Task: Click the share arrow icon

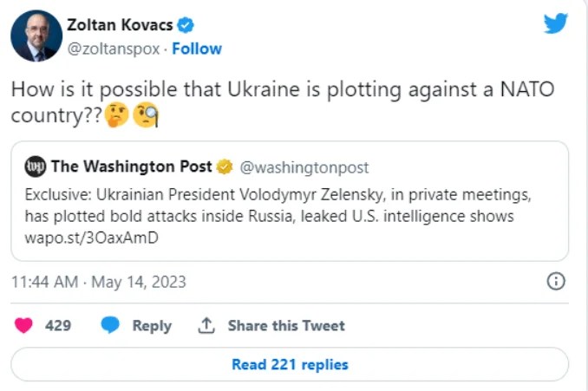Action: (x=206, y=326)
